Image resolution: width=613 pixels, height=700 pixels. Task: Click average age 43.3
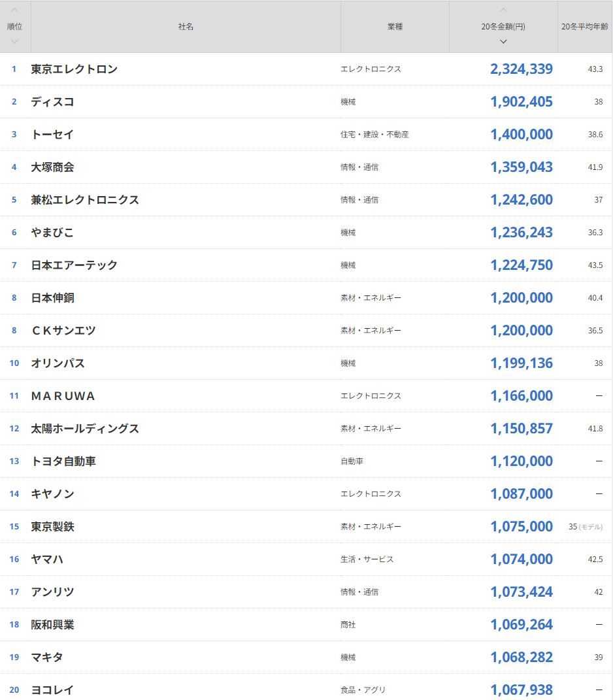[595, 69]
